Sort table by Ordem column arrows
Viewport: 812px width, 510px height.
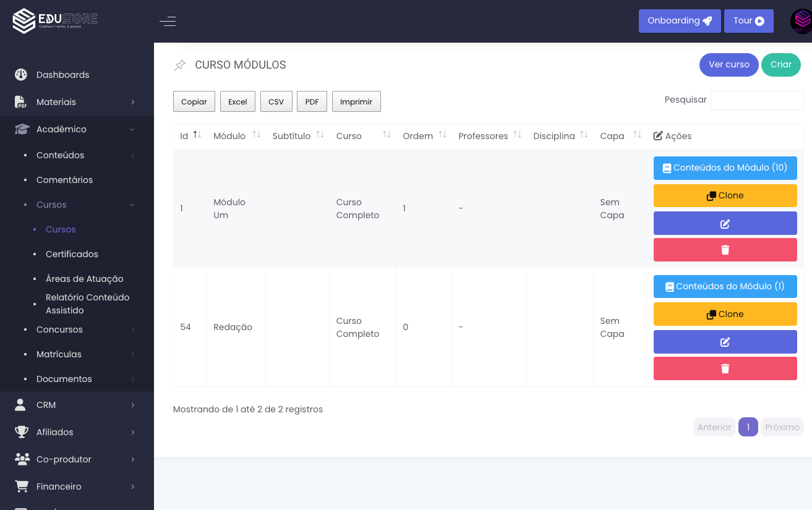click(442, 135)
